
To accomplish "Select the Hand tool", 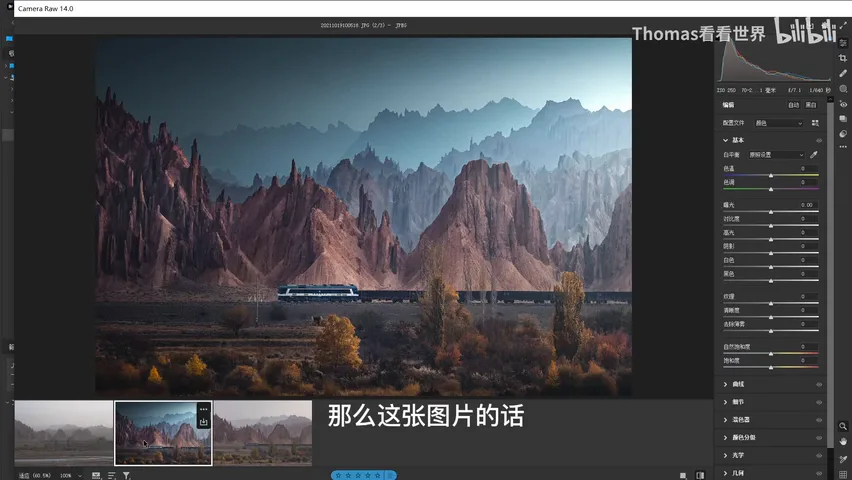I will 843,441.
